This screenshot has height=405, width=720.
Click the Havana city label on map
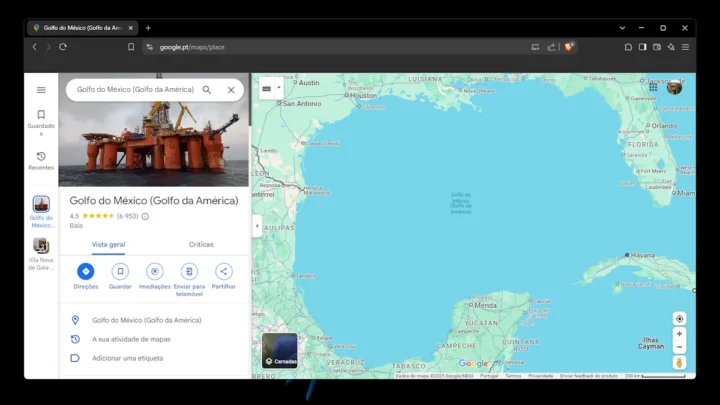(642, 255)
